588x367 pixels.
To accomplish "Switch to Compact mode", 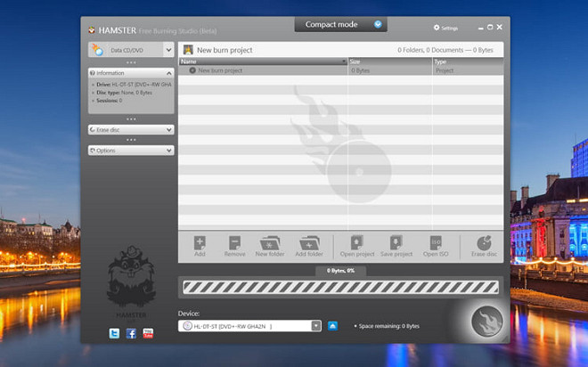I will click(340, 24).
